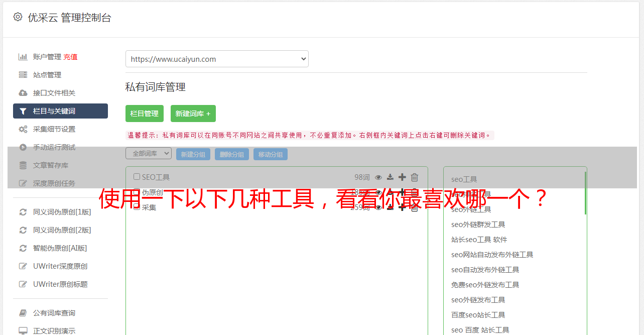The width and height of the screenshot is (644, 335).
Task: Check the 伪原创 library checkbox
Action: (137, 192)
